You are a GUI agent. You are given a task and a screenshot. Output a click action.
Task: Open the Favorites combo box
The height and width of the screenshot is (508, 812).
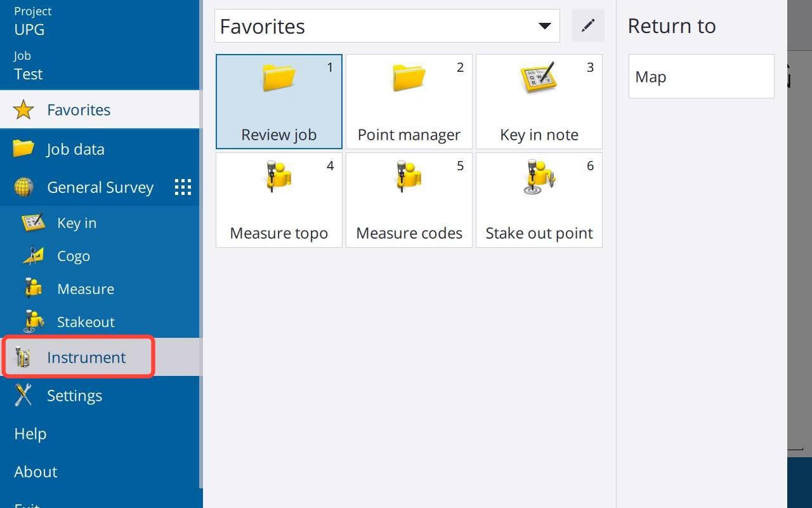click(374, 26)
